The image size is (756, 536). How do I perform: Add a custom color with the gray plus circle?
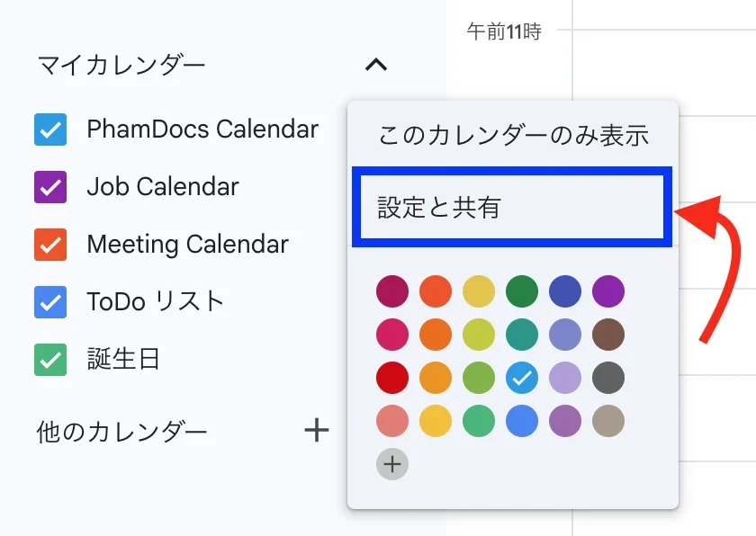[x=392, y=464]
